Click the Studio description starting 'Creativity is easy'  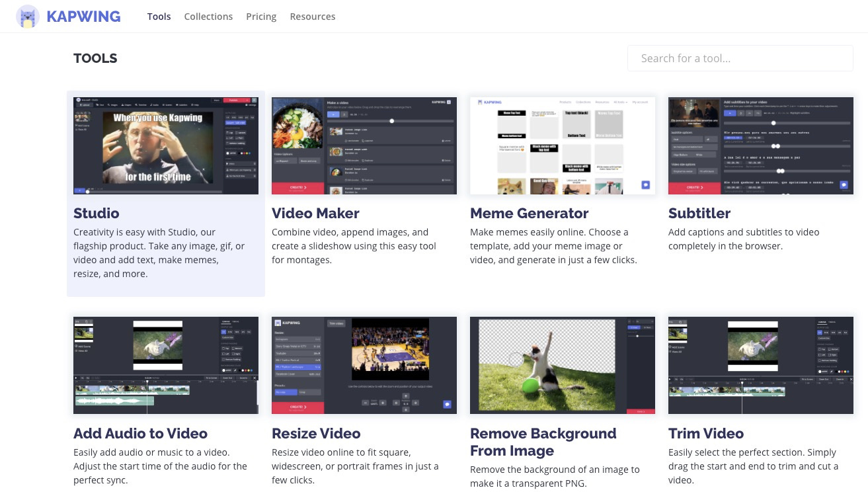pyautogui.click(x=159, y=253)
